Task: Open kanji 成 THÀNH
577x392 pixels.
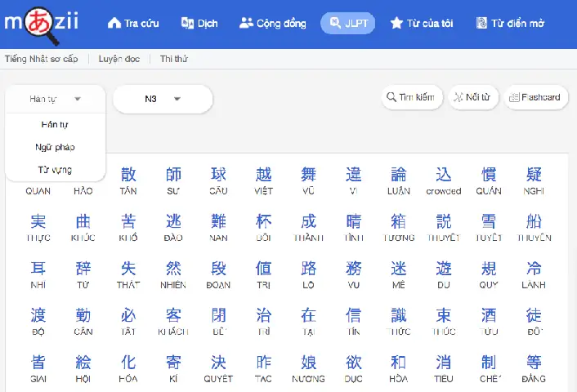Action: [308, 227]
